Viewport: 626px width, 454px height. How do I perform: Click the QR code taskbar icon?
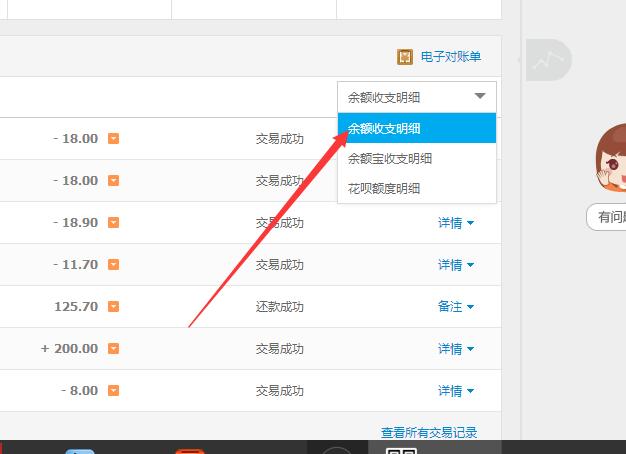(x=402, y=451)
